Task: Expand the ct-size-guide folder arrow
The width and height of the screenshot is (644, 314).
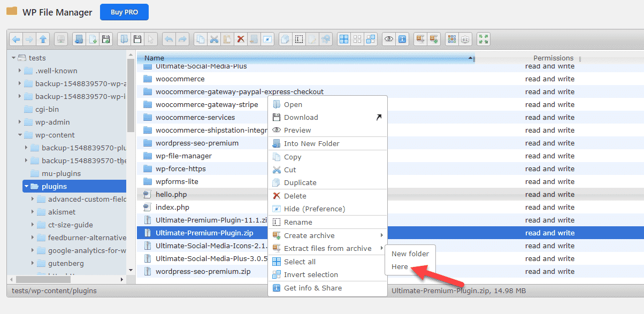Action: 32,225
